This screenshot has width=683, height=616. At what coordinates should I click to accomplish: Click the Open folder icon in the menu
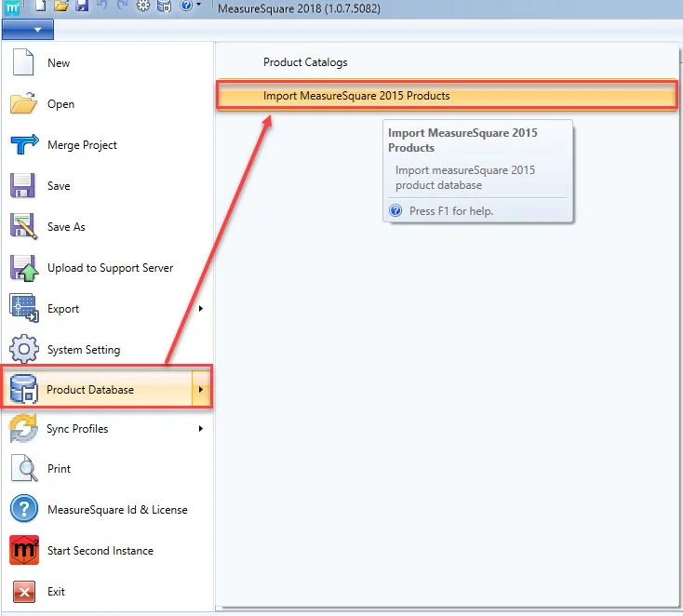pos(23,104)
